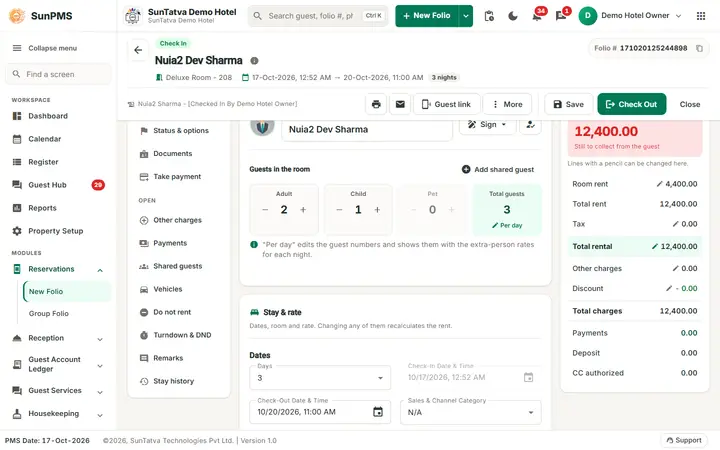This screenshot has width=720, height=450.
Task: Click the info icon next to Nuia2 Dev Sharma
Action: pos(254,61)
